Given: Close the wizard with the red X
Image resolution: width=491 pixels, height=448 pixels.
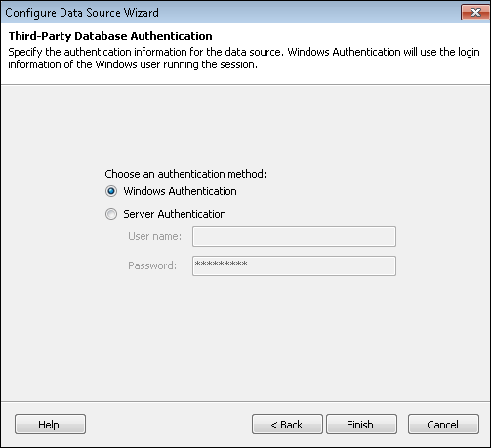Looking at the screenshot, I should click(x=475, y=13).
